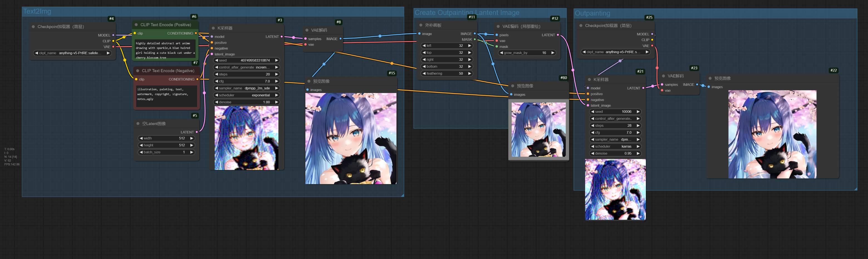Select the Outpainting group title bar
The width and height of the screenshot is (868, 259).
[x=592, y=13]
